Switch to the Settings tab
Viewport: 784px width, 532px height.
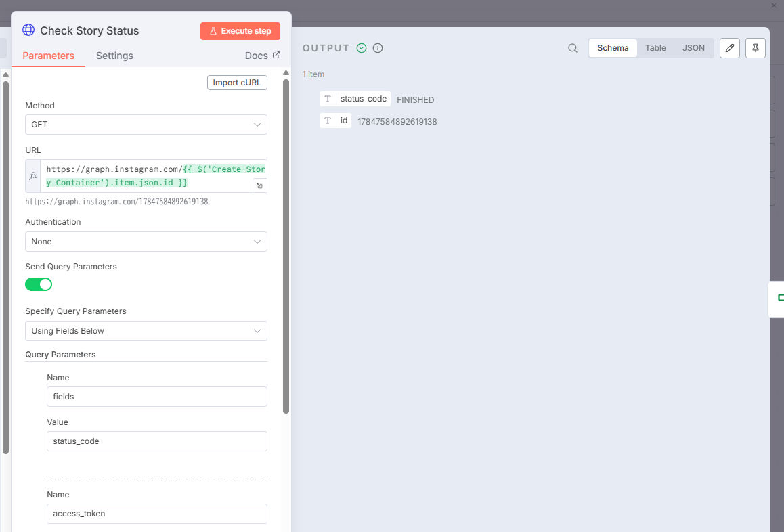click(x=114, y=56)
